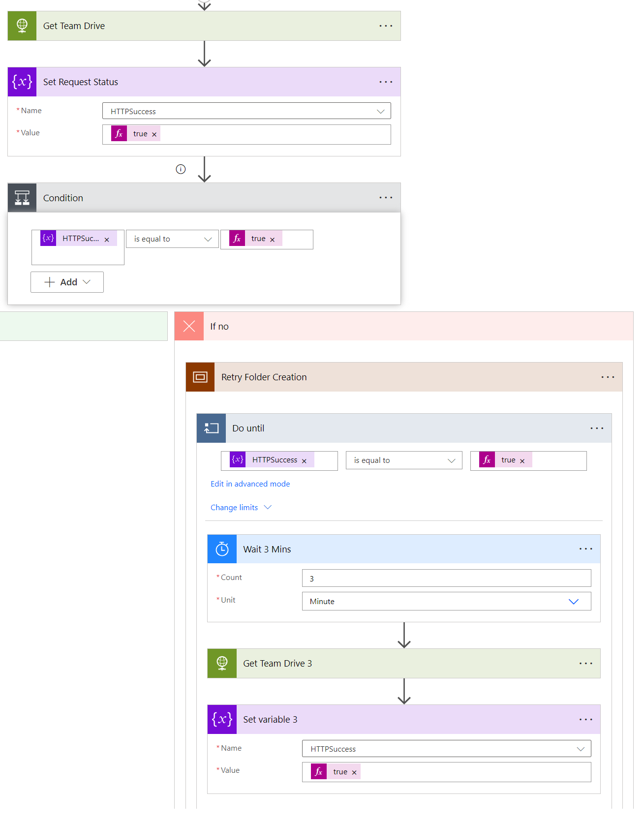Click the globe icon on Get Team Drive 3
The width and height of the screenshot is (644, 823).
[221, 663]
